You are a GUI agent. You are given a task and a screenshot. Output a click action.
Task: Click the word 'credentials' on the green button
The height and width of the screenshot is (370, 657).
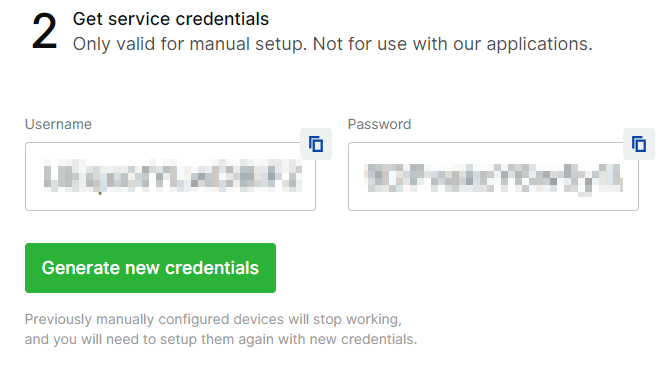coord(212,268)
